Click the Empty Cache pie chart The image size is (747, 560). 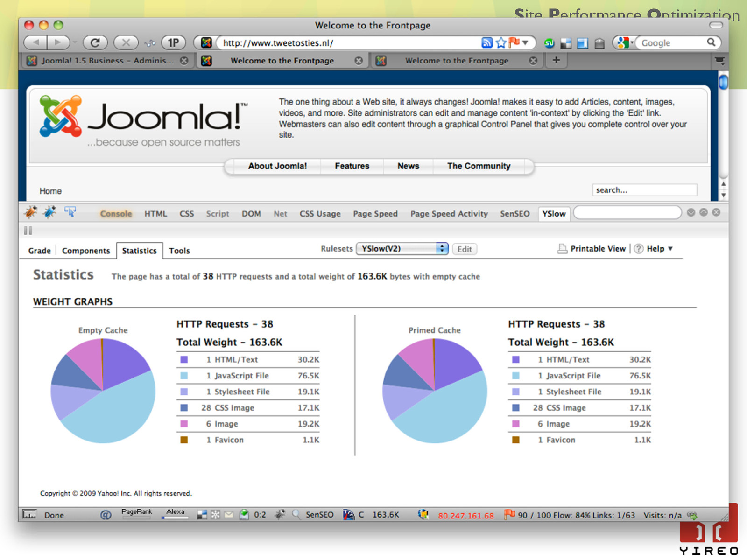pos(103,391)
